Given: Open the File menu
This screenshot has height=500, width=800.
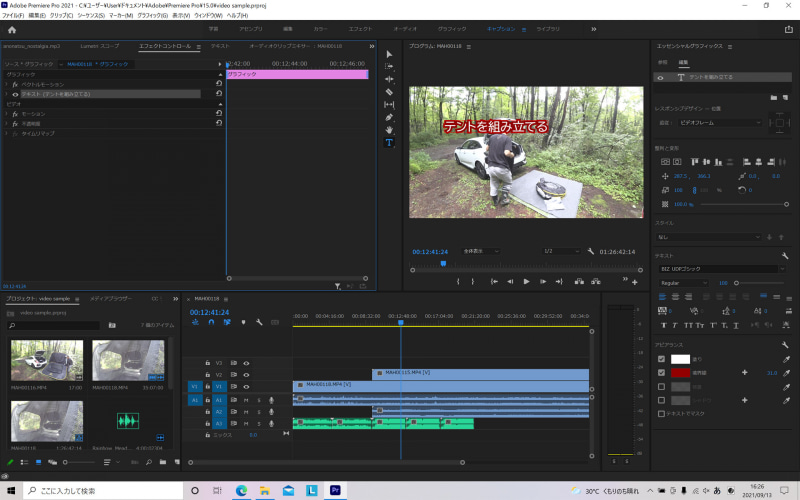Looking at the screenshot, I should [13, 16].
